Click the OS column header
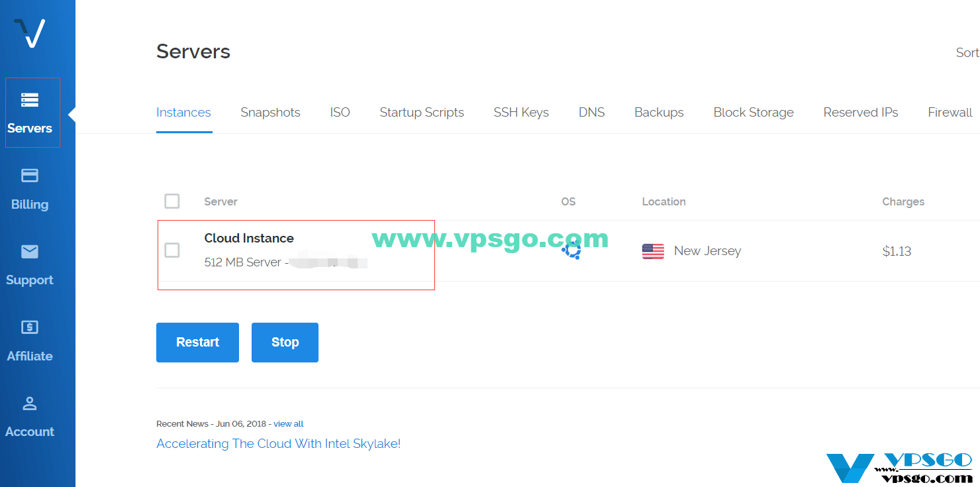 coord(568,201)
